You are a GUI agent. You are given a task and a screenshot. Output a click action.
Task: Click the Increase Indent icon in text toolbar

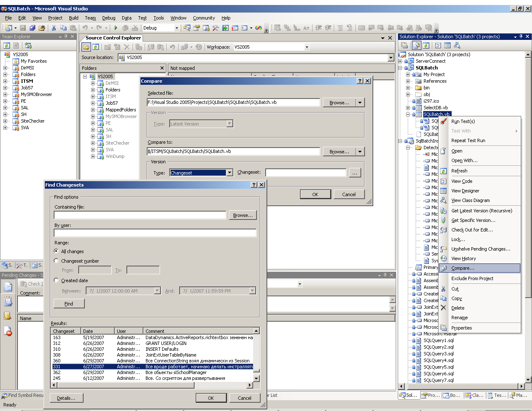point(328,28)
